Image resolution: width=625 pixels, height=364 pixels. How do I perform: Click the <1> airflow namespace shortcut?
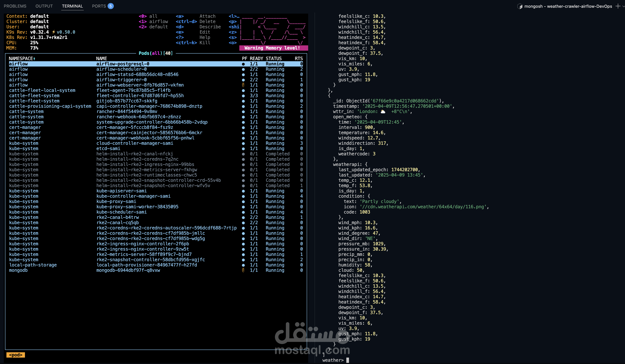(153, 22)
